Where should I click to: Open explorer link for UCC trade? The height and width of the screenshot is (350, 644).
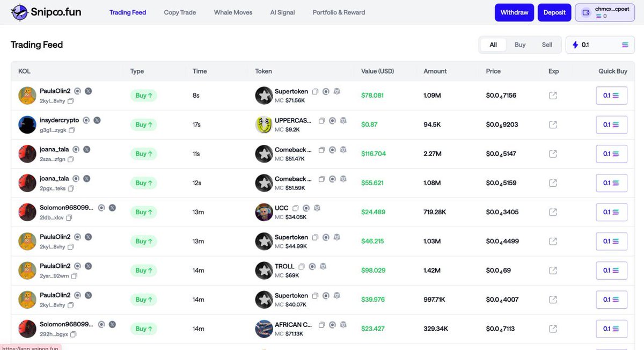coord(553,212)
